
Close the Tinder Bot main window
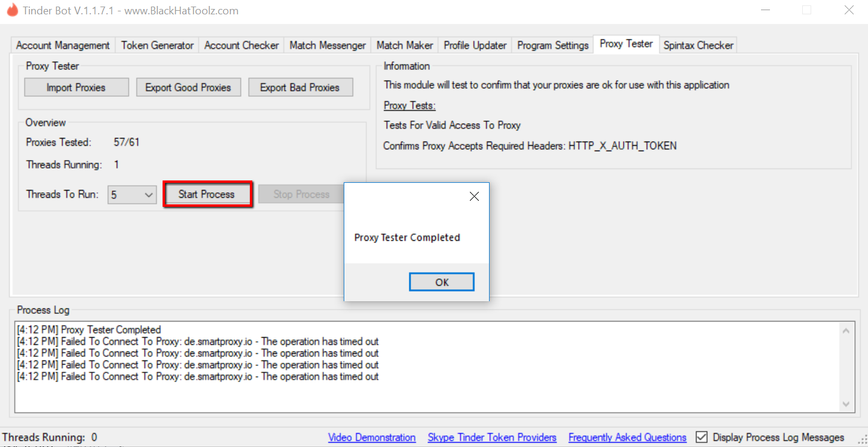(848, 10)
